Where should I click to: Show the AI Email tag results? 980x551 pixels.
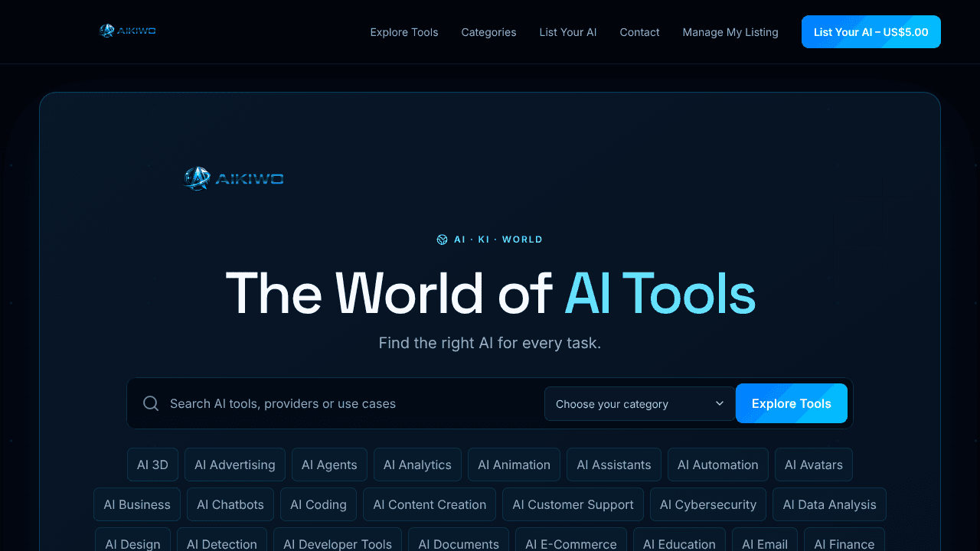pos(765,540)
